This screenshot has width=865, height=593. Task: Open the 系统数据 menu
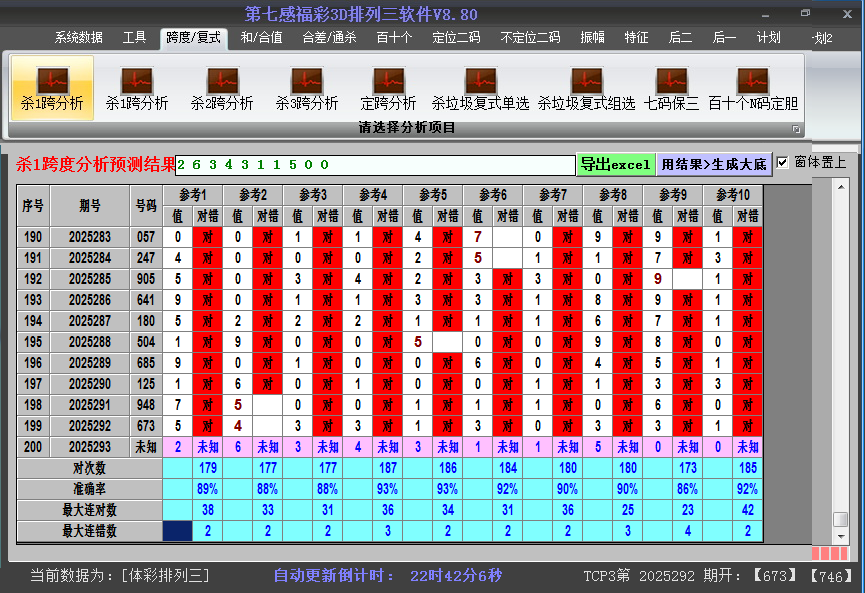[x=77, y=37]
